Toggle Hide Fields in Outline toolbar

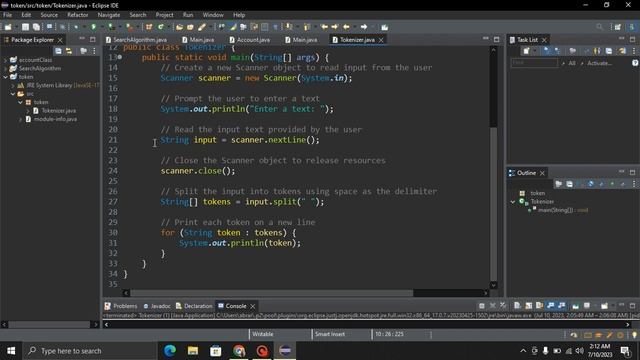(x=591, y=184)
